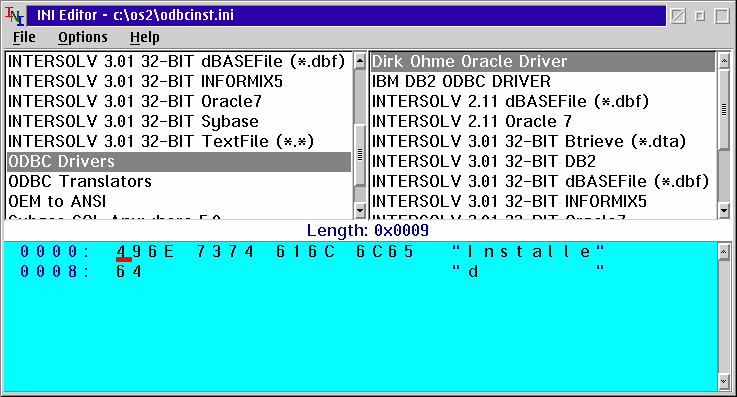The image size is (737, 397).
Task: Select IBM DB2 ODBC DRIVER key
Action: pos(543,82)
